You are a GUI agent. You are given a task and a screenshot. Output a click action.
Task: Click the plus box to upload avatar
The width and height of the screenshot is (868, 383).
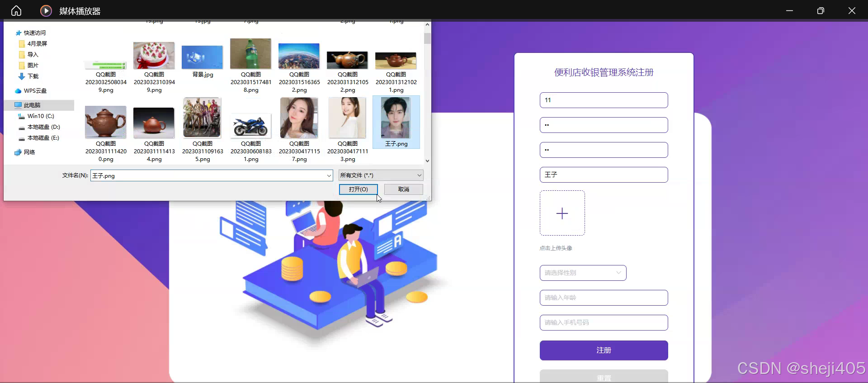coord(562,213)
